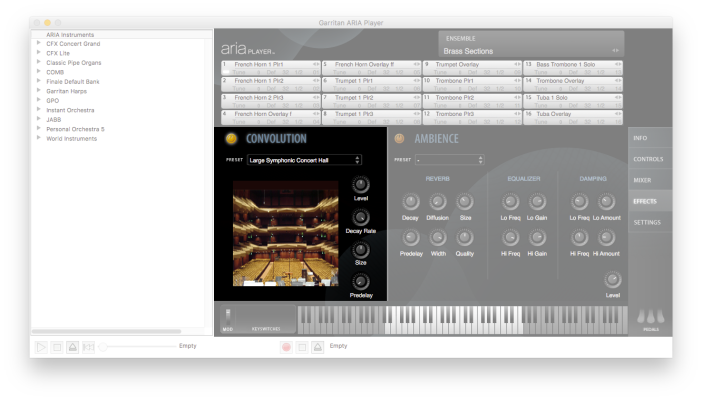Viewport: 702px width, 400px height.
Task: Click the Reverb Decay knob
Action: tap(411, 202)
